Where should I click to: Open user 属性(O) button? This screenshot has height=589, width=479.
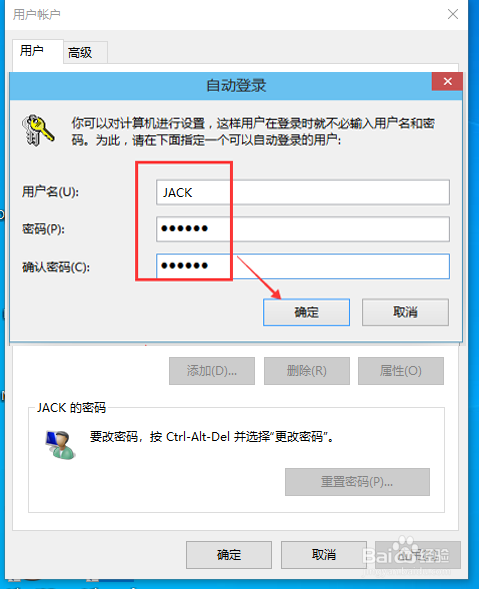(x=401, y=371)
